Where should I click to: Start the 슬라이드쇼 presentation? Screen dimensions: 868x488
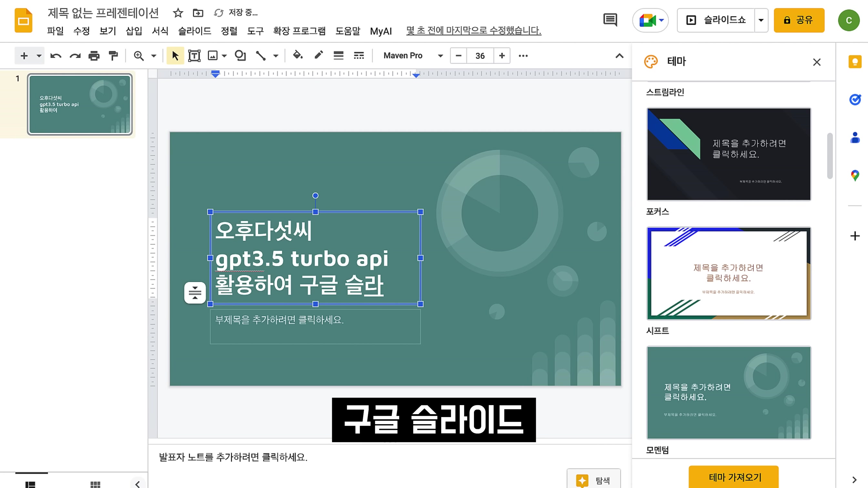pyautogui.click(x=716, y=20)
